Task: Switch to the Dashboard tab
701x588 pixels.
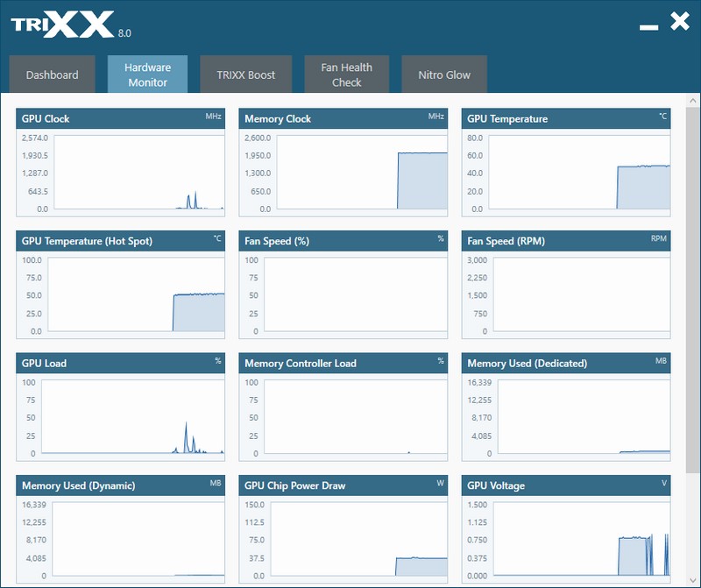Action: [52, 74]
